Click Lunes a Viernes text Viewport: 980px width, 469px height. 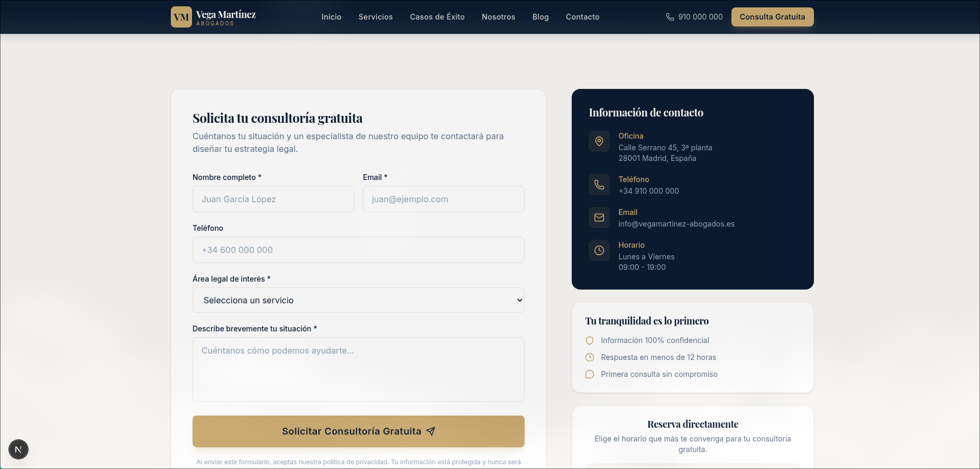click(x=647, y=257)
